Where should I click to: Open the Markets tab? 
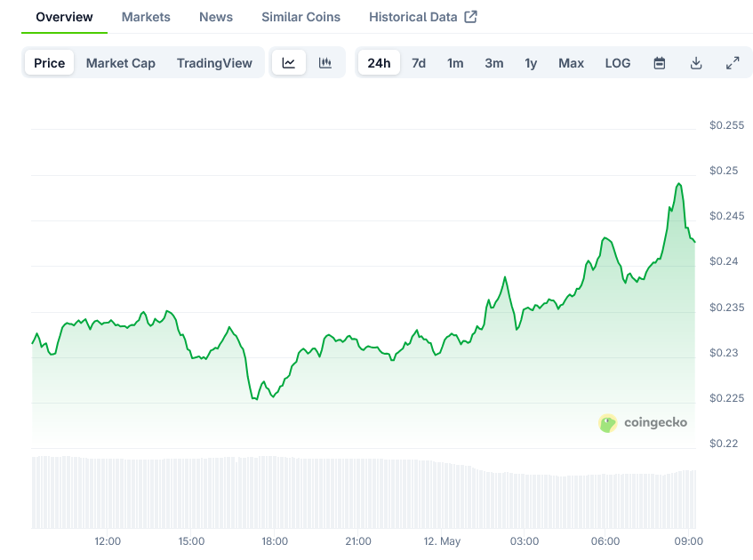pyautogui.click(x=146, y=17)
